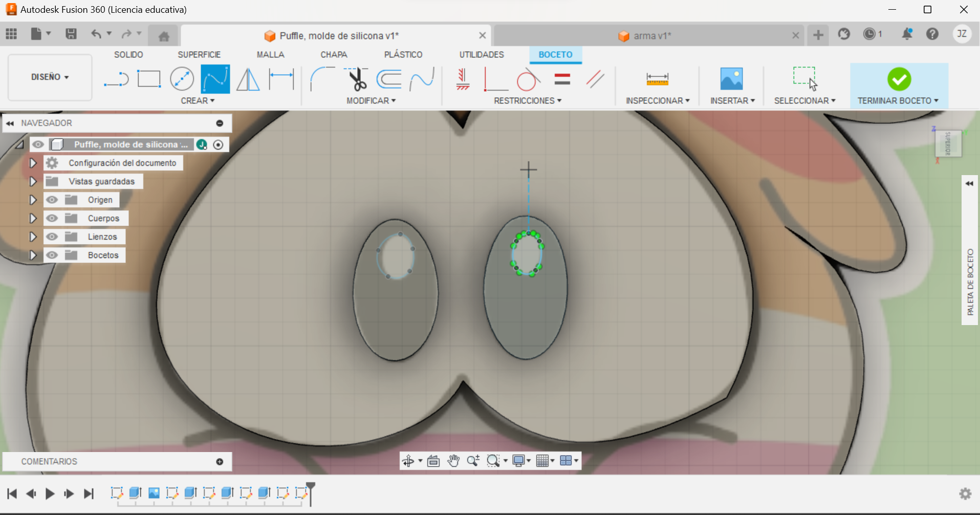Screen dimensions: 980x515
Task: Toggle visibility of Cuerpos folder
Action: click(x=52, y=218)
